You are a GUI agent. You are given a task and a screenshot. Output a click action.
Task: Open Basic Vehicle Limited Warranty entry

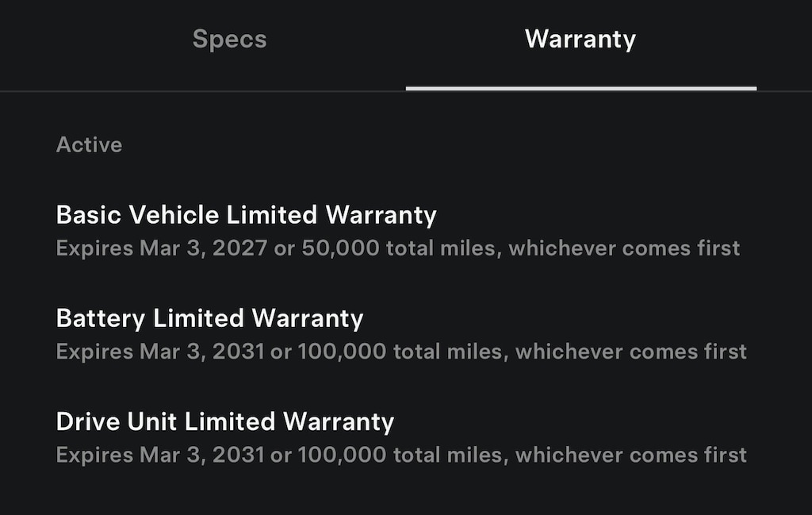(x=246, y=215)
